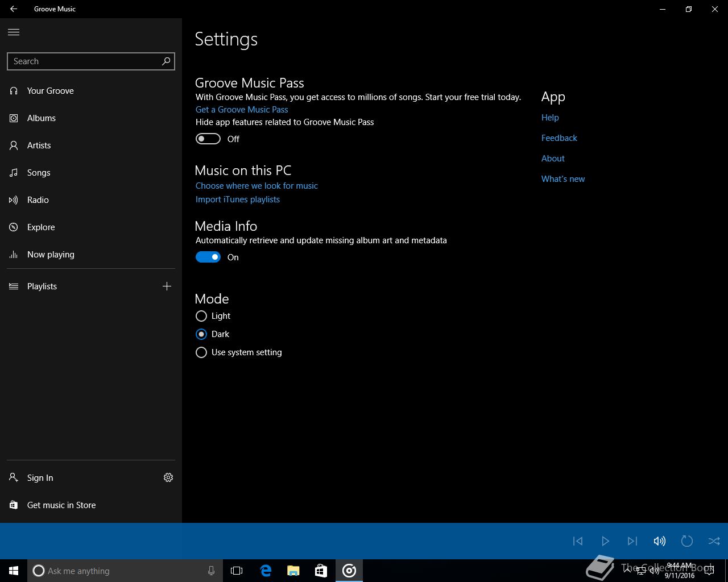Screen dimensions: 728x582
Task: Click Get a Groove Music Pass link
Action: tap(242, 110)
